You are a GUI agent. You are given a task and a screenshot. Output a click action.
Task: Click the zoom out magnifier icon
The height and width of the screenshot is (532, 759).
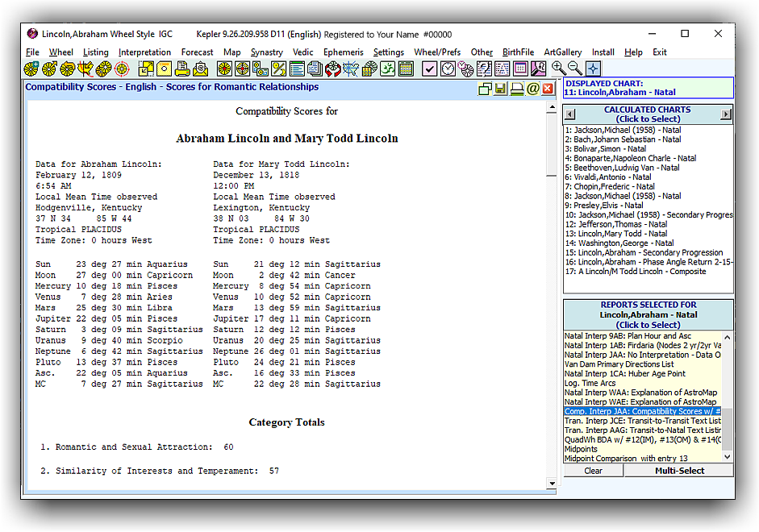pos(575,69)
